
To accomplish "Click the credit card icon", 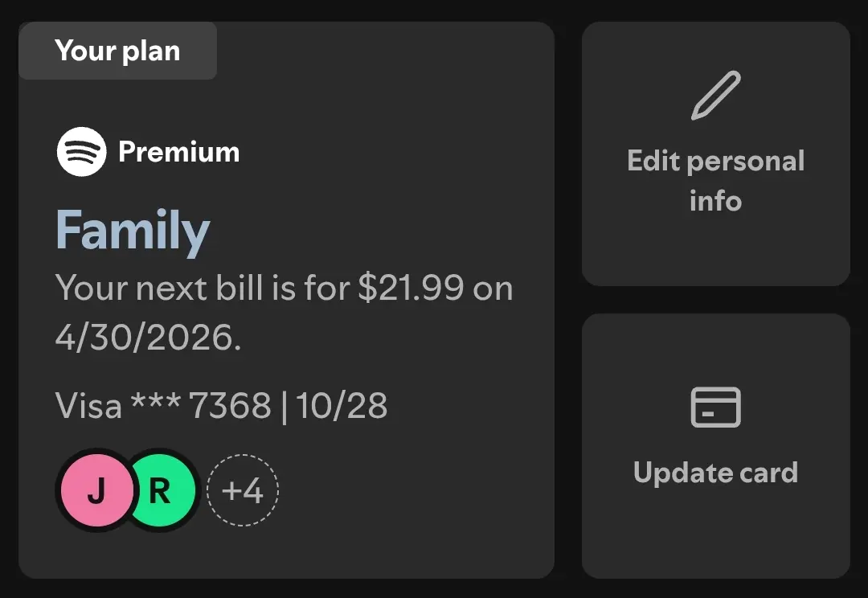I will (x=716, y=407).
